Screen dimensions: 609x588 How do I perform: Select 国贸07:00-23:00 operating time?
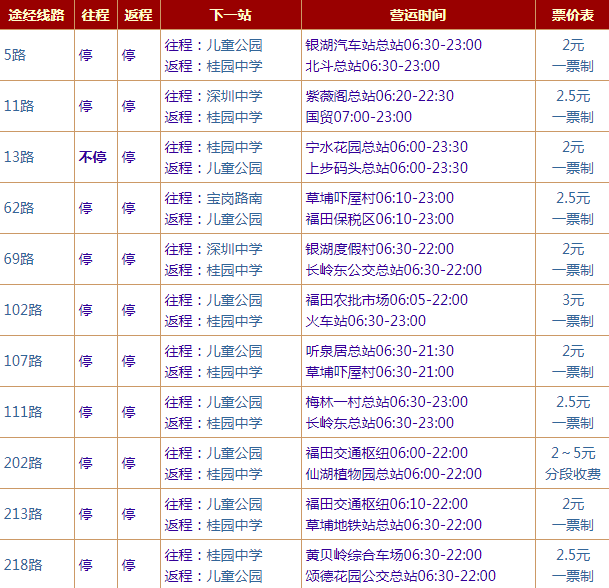point(358,117)
